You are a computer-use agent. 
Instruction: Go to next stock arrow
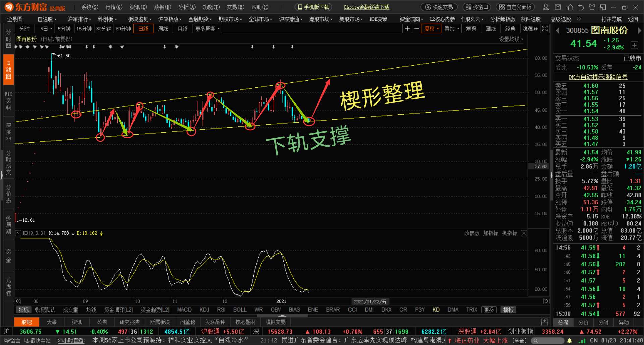point(639,30)
